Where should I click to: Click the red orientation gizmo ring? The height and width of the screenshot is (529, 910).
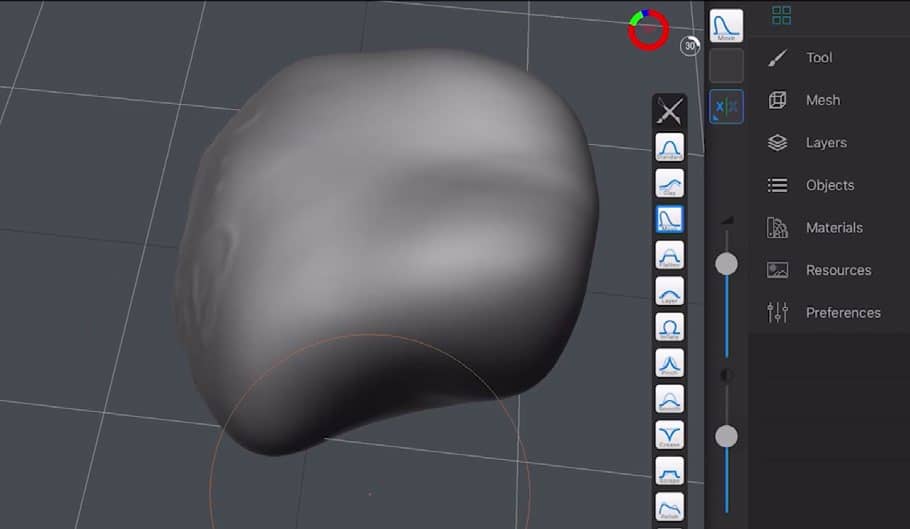coord(648,30)
